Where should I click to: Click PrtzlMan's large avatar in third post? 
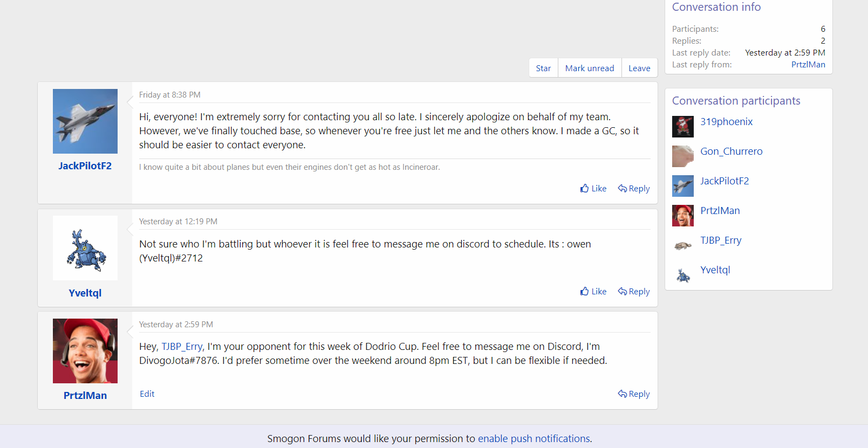85,351
